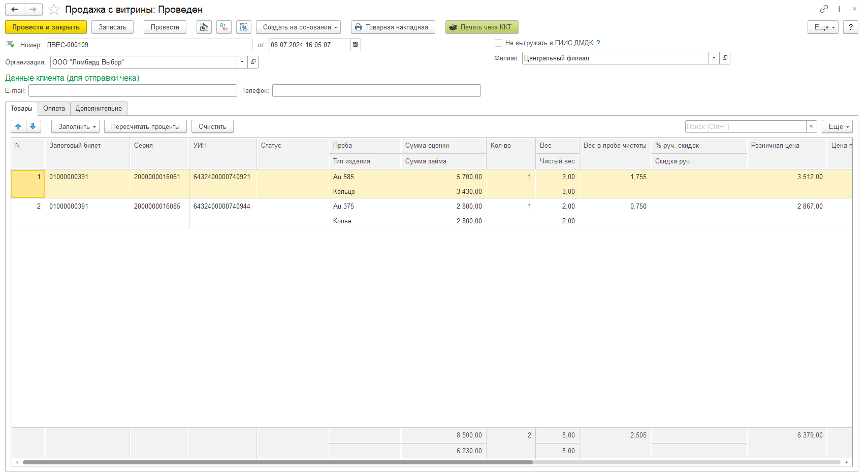The width and height of the screenshot is (868, 473).
Task: Select the Au 585 cell
Action: point(365,177)
